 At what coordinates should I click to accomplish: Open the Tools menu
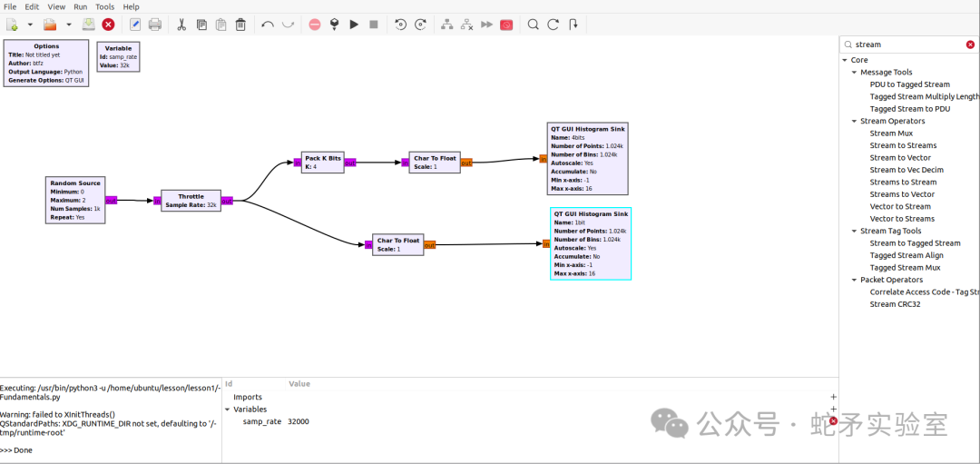[x=105, y=6]
